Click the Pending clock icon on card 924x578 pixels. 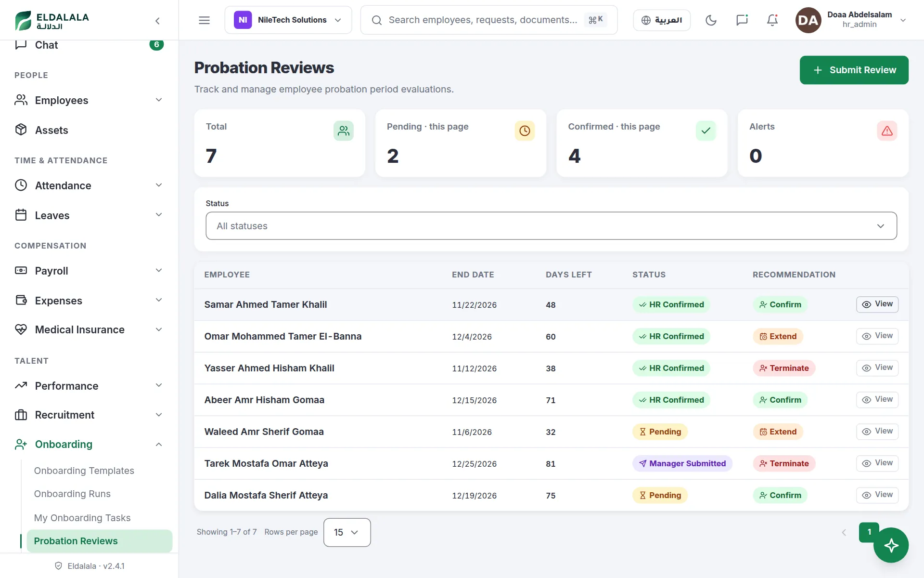coord(525,131)
